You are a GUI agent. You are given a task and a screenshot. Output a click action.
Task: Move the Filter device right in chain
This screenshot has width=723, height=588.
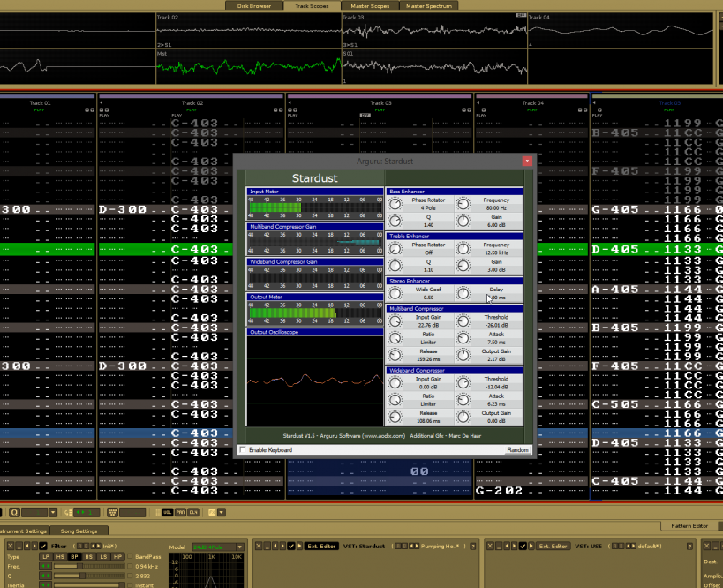click(x=34, y=546)
